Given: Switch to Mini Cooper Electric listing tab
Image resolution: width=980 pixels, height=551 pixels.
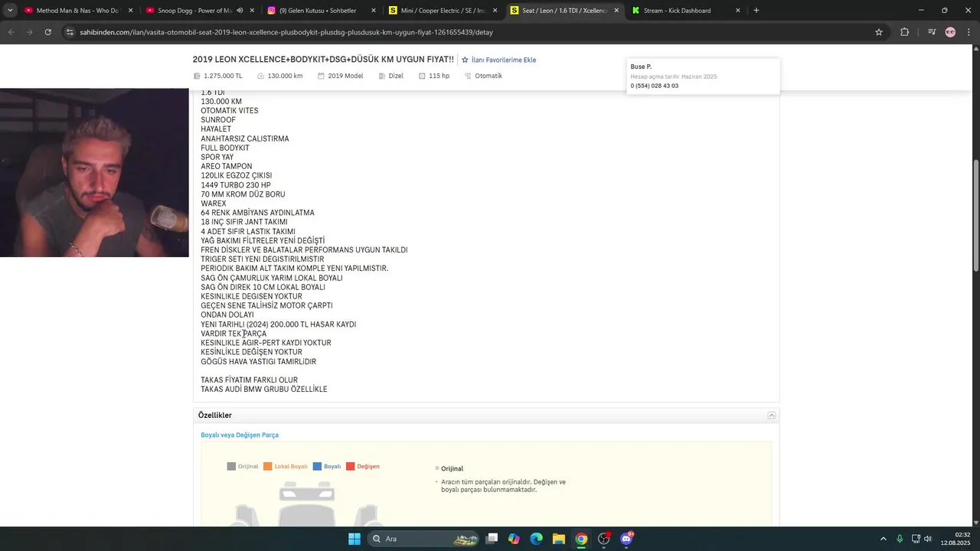Looking at the screenshot, I should coord(443,11).
